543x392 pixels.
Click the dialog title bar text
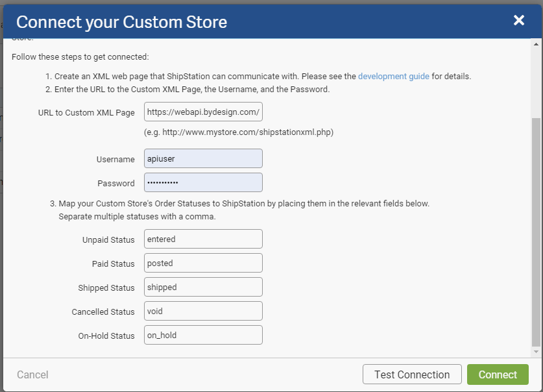[121, 21]
